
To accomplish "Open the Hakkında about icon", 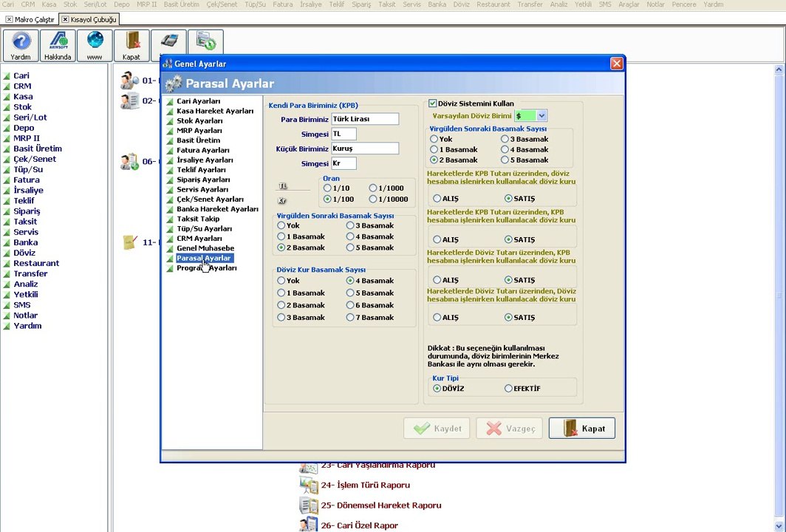I will pyautogui.click(x=58, y=45).
